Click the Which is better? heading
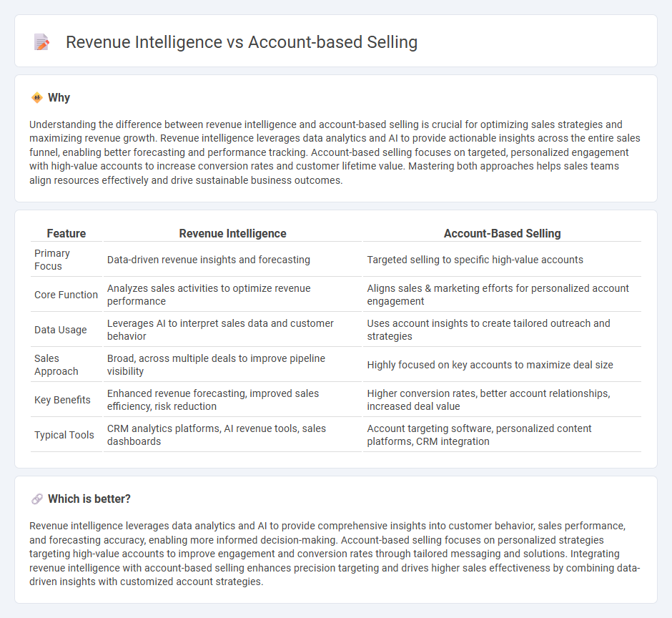Image resolution: width=672 pixels, height=618 pixels. (x=89, y=499)
